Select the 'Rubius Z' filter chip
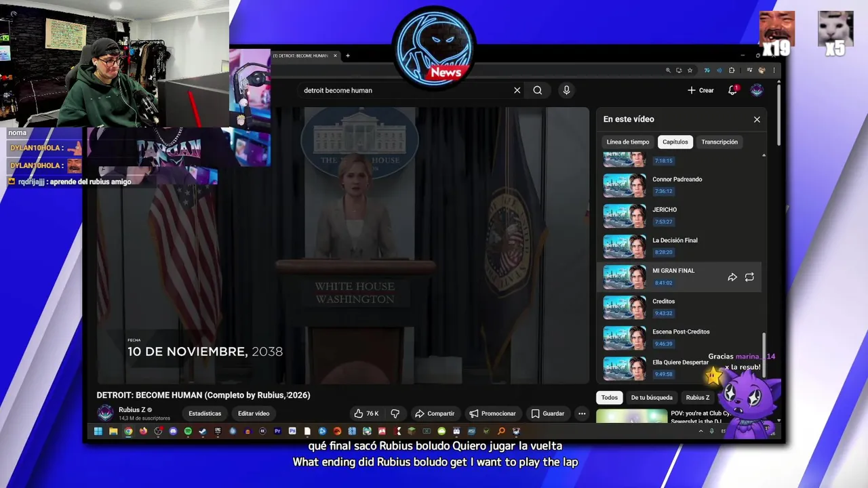The width and height of the screenshot is (868, 488). 698,398
